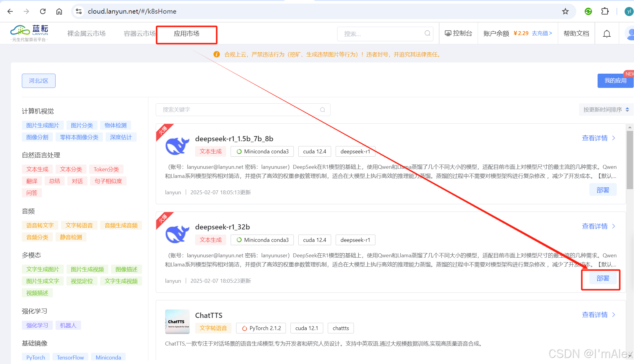This screenshot has height=364, width=634.
Task: View site information icon in address bar
Action: click(79, 12)
